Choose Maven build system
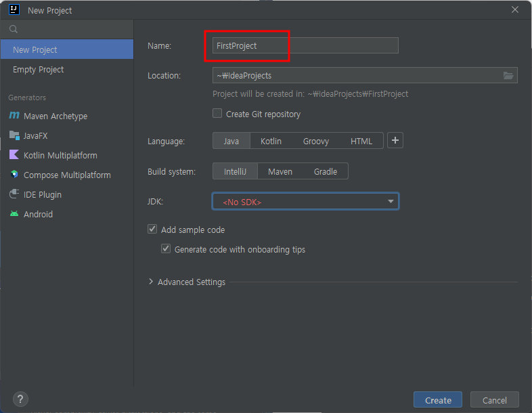532x413 pixels. pos(280,171)
